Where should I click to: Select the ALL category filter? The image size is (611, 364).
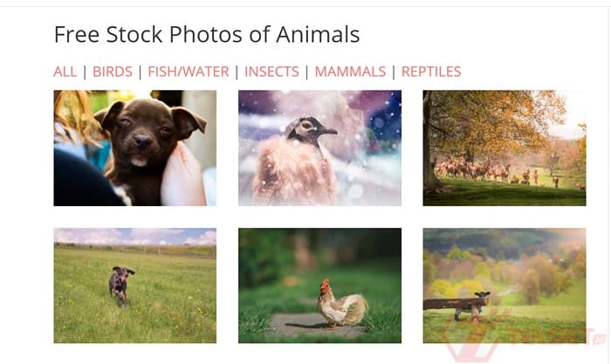click(65, 72)
